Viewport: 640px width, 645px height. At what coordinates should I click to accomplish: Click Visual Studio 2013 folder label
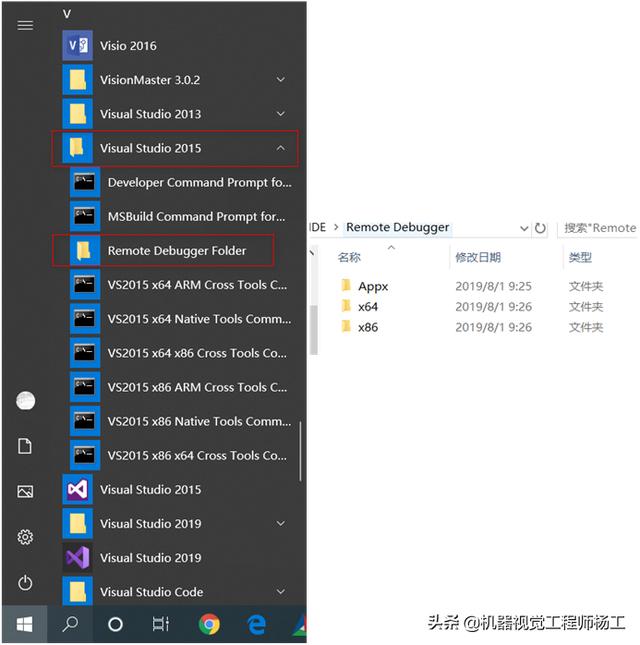pyautogui.click(x=151, y=114)
